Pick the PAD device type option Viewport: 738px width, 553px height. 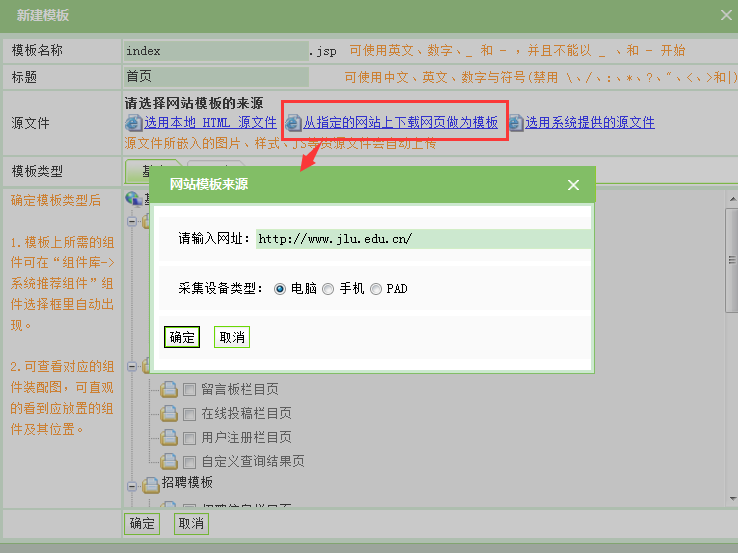(376, 289)
